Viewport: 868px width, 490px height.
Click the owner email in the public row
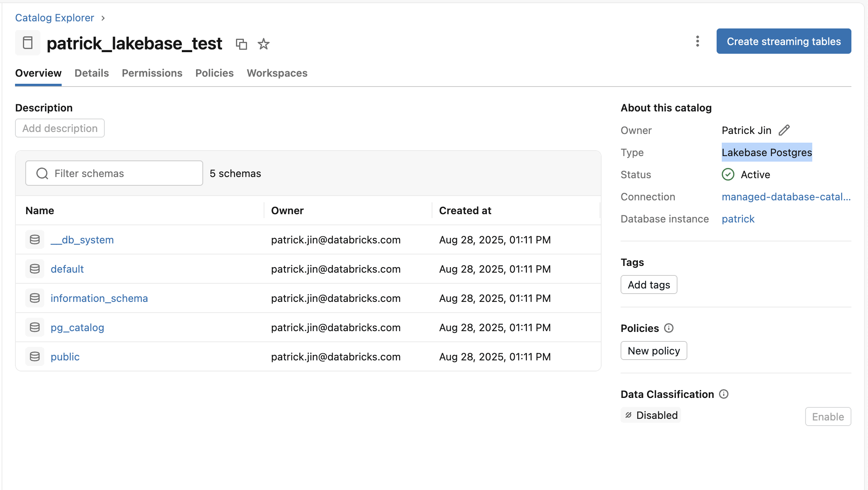[336, 356]
